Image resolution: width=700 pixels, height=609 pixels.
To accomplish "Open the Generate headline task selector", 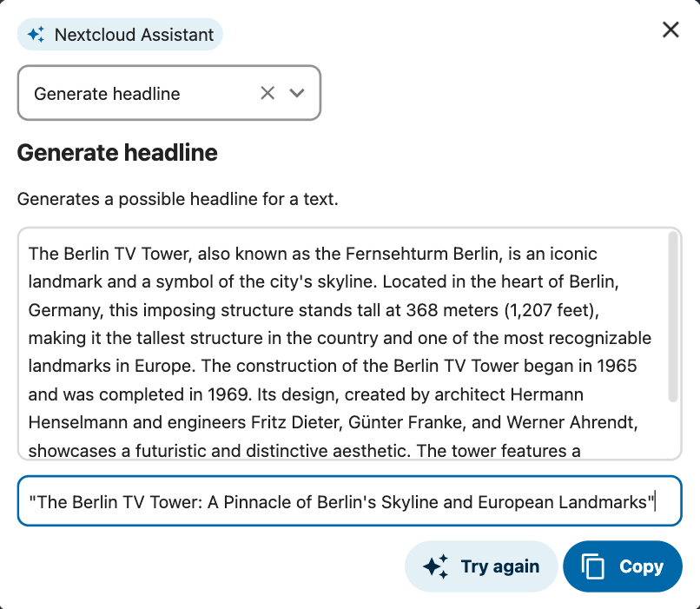I will pyautogui.click(x=169, y=93).
